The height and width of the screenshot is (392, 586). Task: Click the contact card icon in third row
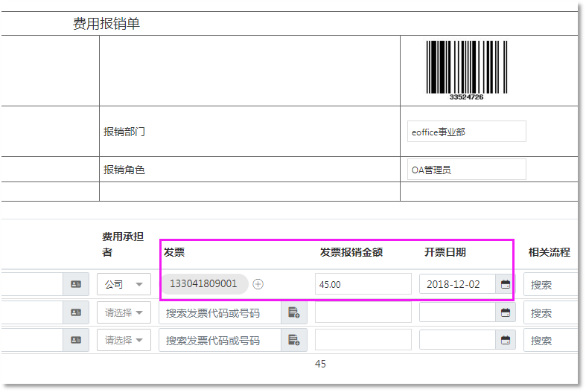[x=76, y=340]
